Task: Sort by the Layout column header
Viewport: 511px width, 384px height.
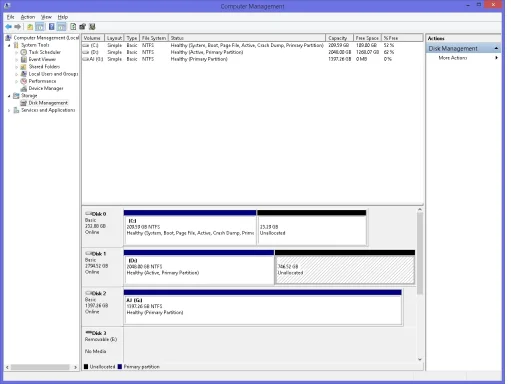Action: pyautogui.click(x=114, y=38)
